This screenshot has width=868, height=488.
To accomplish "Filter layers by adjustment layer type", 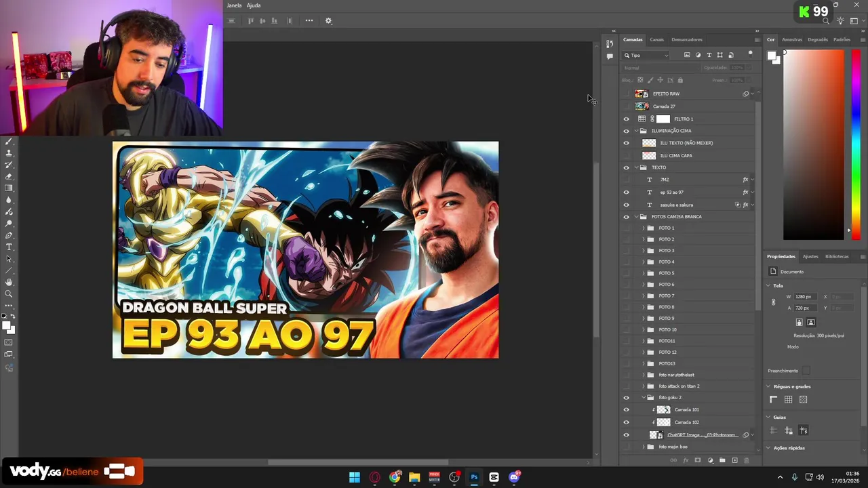I will (x=698, y=55).
